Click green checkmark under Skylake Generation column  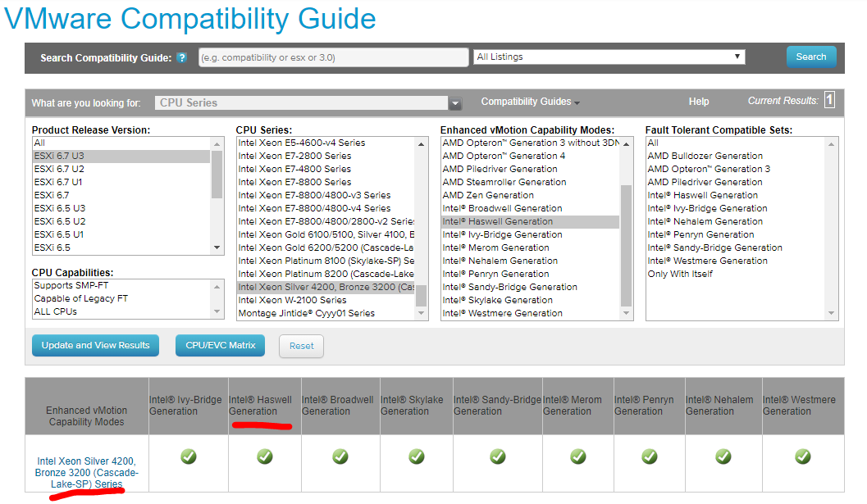coord(417,456)
